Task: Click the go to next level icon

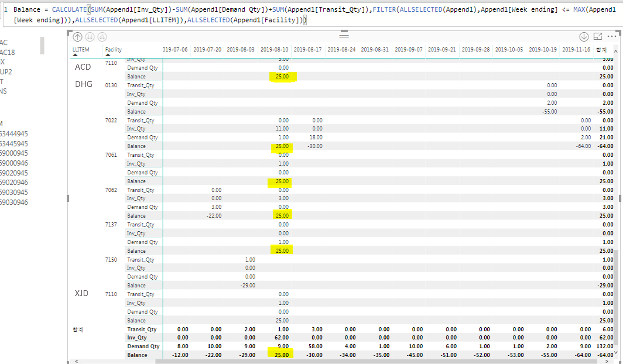Action: pos(90,37)
